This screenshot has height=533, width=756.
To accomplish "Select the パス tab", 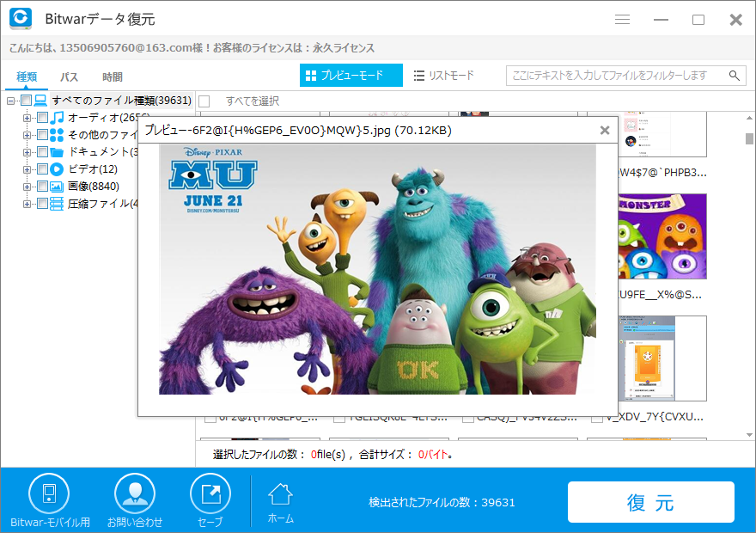I will tap(69, 77).
